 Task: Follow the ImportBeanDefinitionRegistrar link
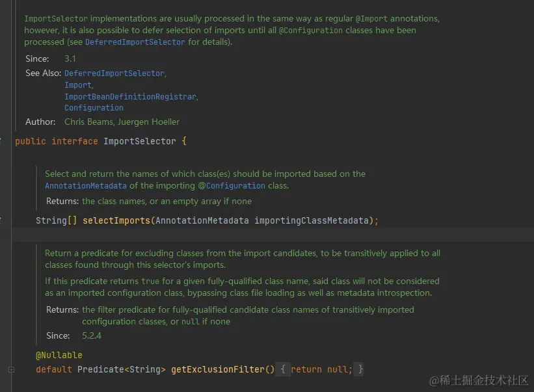point(130,96)
